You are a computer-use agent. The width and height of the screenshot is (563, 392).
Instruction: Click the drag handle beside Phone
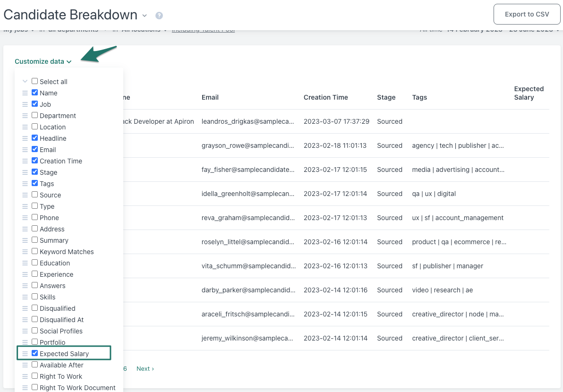[25, 218]
